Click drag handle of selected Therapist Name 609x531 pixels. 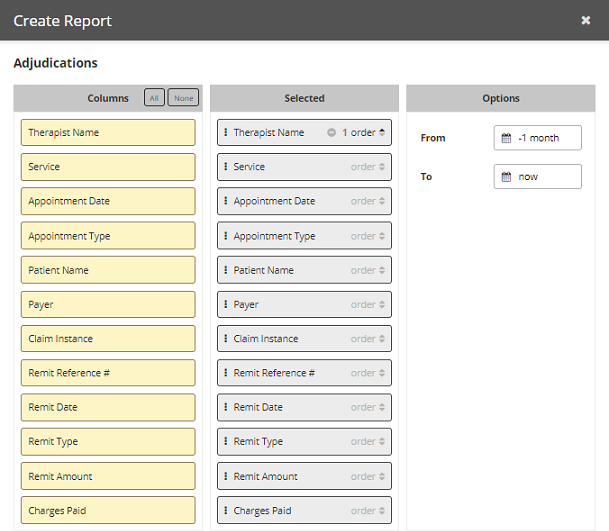(226, 132)
